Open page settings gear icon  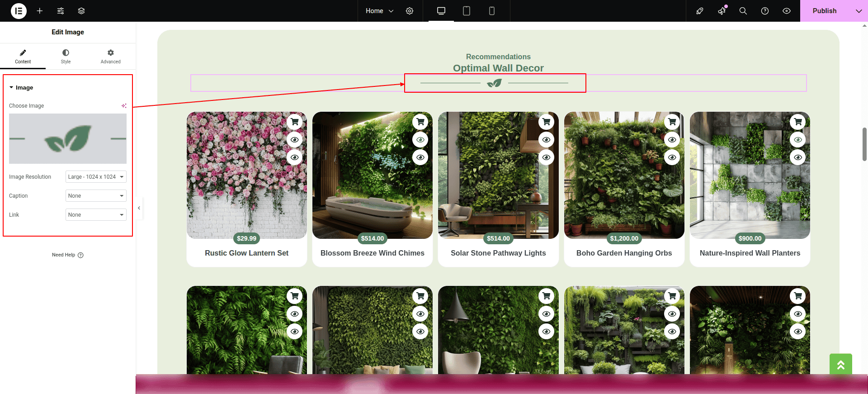[x=410, y=11]
